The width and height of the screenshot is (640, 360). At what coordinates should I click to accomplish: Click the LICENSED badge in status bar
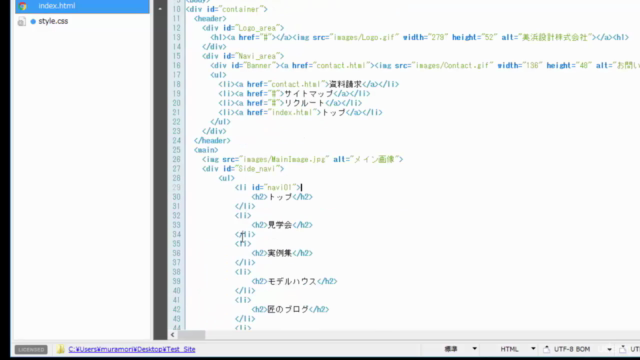tap(31, 350)
